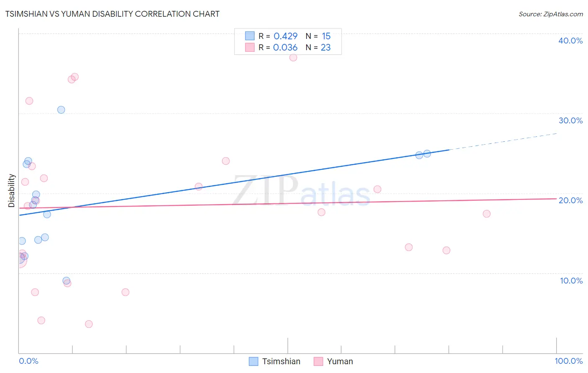The width and height of the screenshot is (588, 373).
Task: Click the Disability y-axis title
Action: 11,191
